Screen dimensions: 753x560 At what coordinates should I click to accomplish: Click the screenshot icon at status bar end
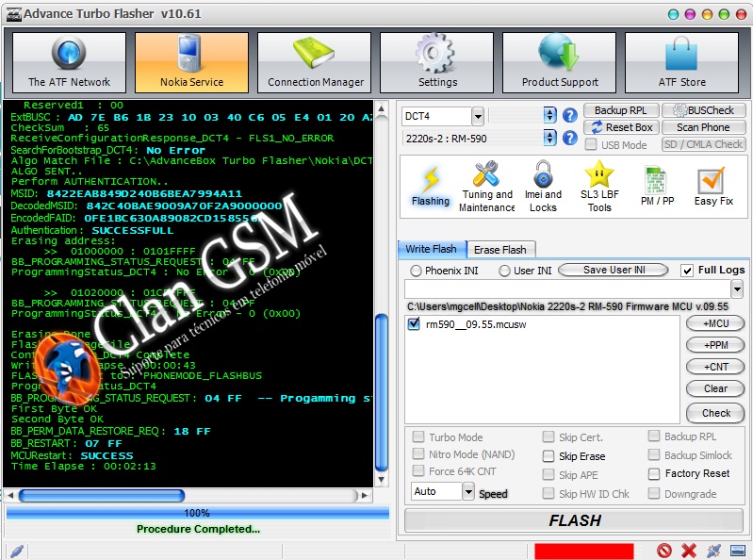click(738, 550)
